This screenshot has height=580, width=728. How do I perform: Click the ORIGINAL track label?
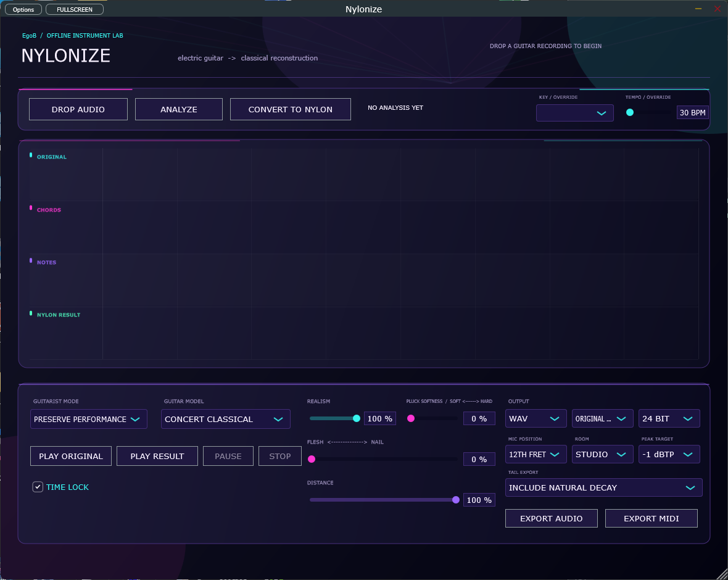[52, 157]
